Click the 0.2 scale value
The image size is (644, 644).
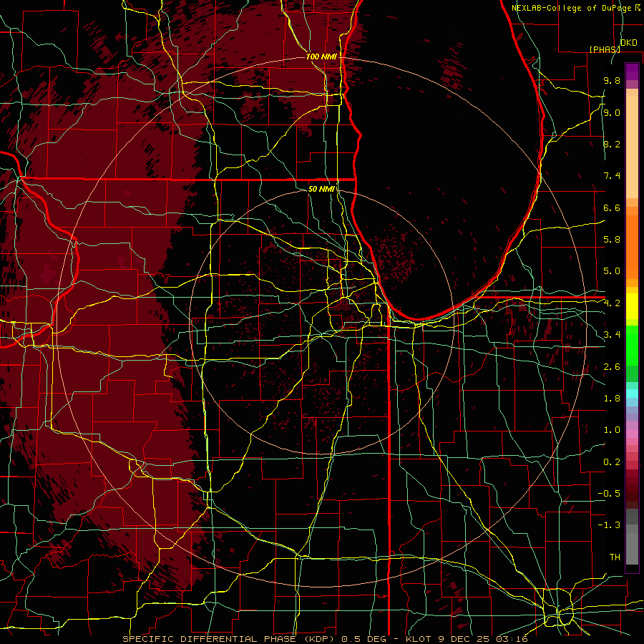(x=612, y=462)
